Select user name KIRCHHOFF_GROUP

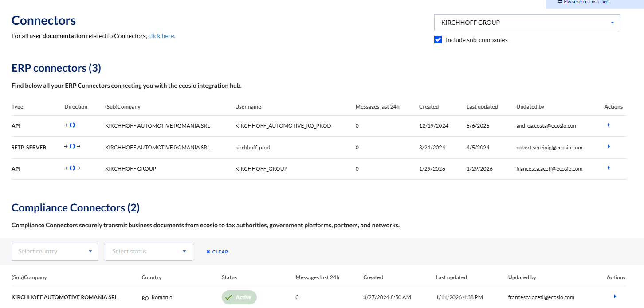[x=261, y=169]
